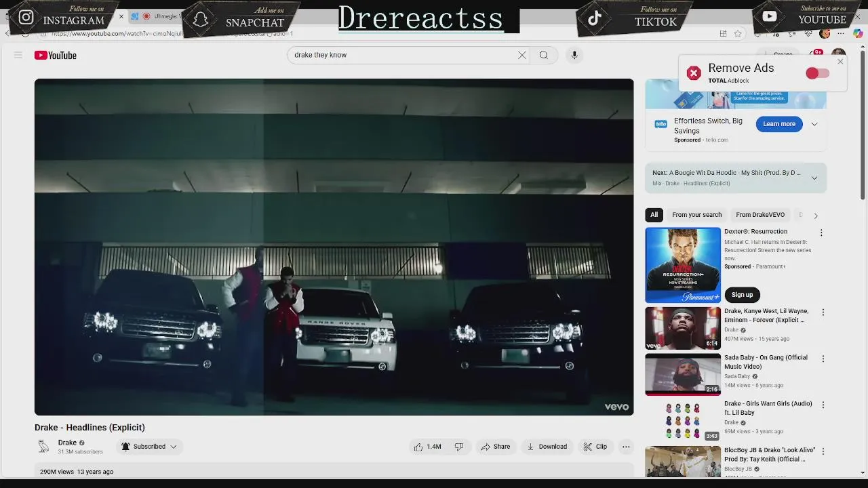Open Drake - Girls Want Girls title
The width and height of the screenshot is (868, 488).
click(x=768, y=408)
